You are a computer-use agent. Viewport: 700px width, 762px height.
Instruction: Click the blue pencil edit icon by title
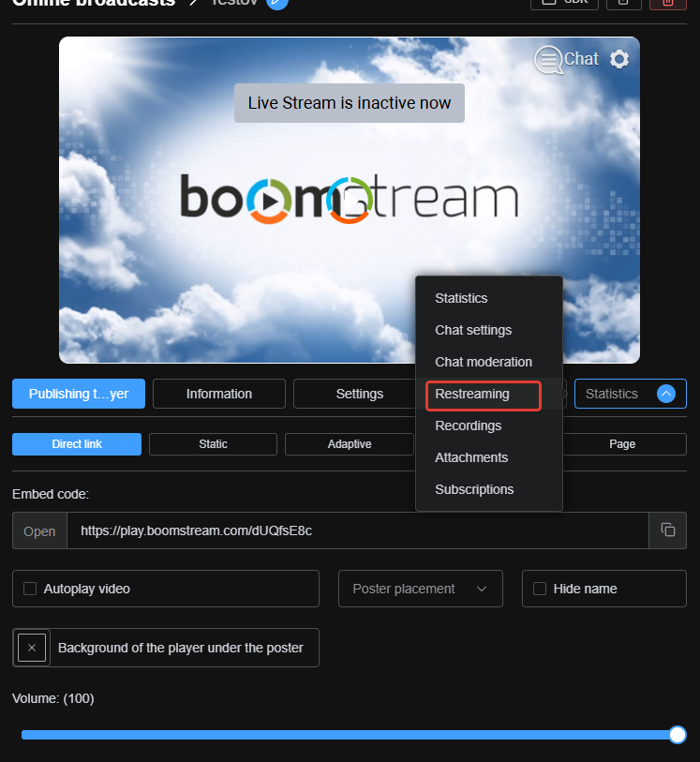tap(277, 3)
